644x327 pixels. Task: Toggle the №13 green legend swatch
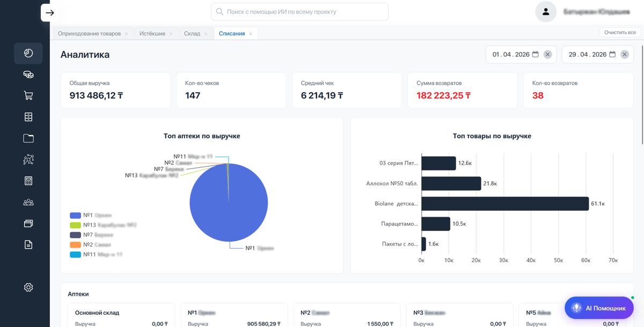coord(75,225)
